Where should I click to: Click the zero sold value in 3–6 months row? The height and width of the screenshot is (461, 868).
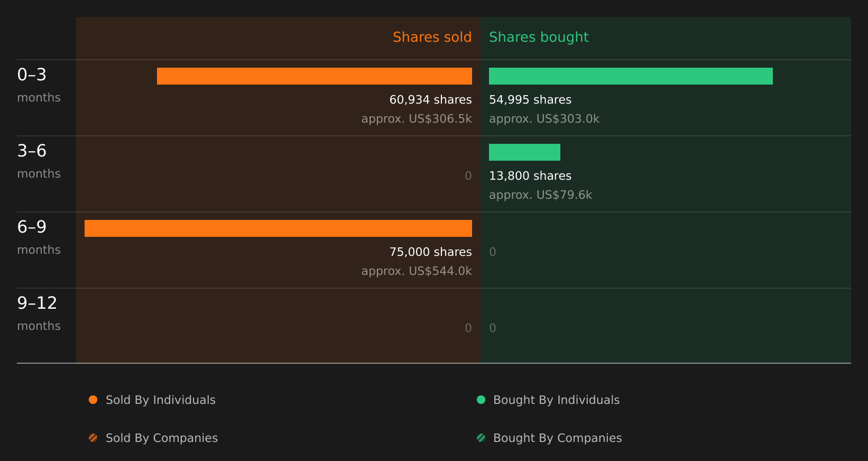pyautogui.click(x=468, y=176)
